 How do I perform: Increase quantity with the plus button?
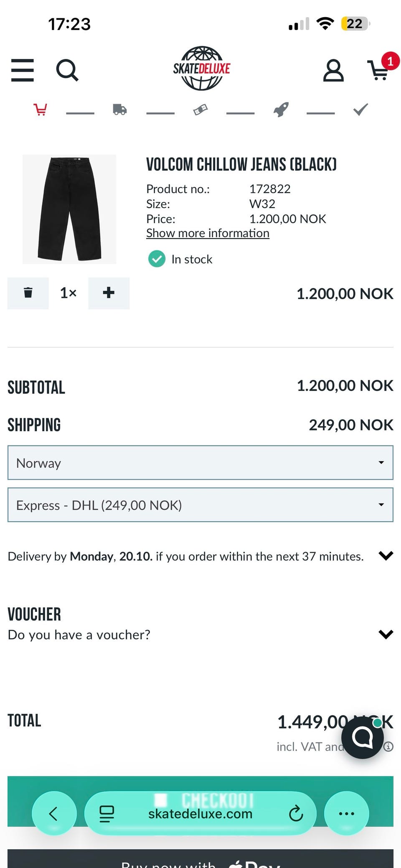[x=109, y=293]
